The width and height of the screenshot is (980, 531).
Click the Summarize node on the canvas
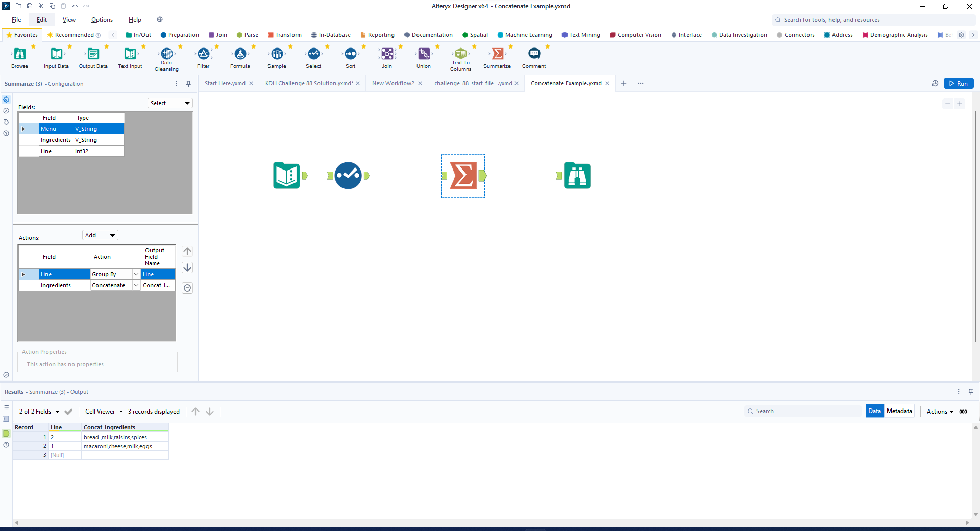(x=463, y=176)
